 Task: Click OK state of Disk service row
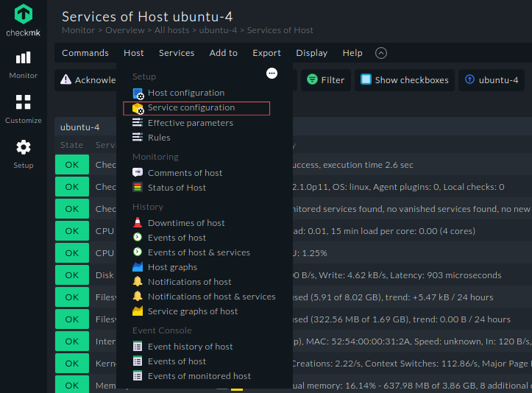pos(72,275)
